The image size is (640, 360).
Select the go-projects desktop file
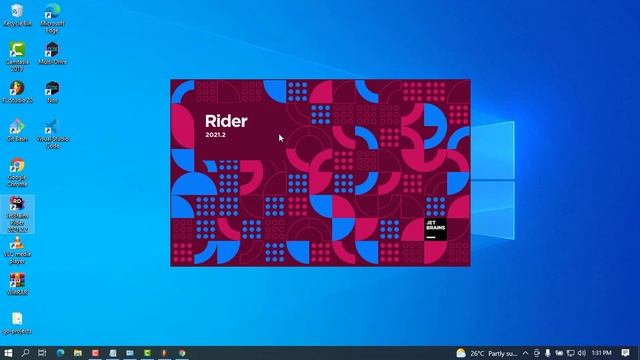17,323
